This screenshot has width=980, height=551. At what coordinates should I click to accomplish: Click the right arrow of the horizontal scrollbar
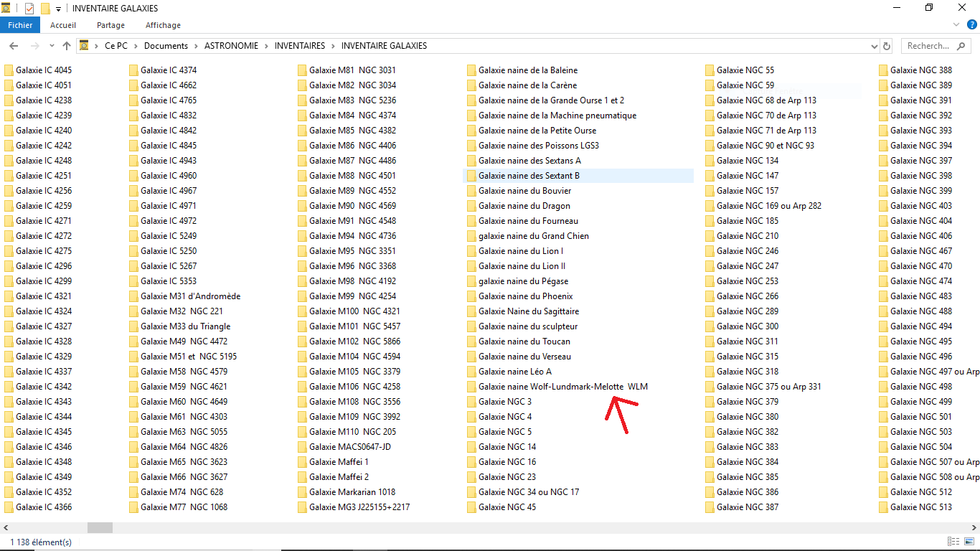974,528
